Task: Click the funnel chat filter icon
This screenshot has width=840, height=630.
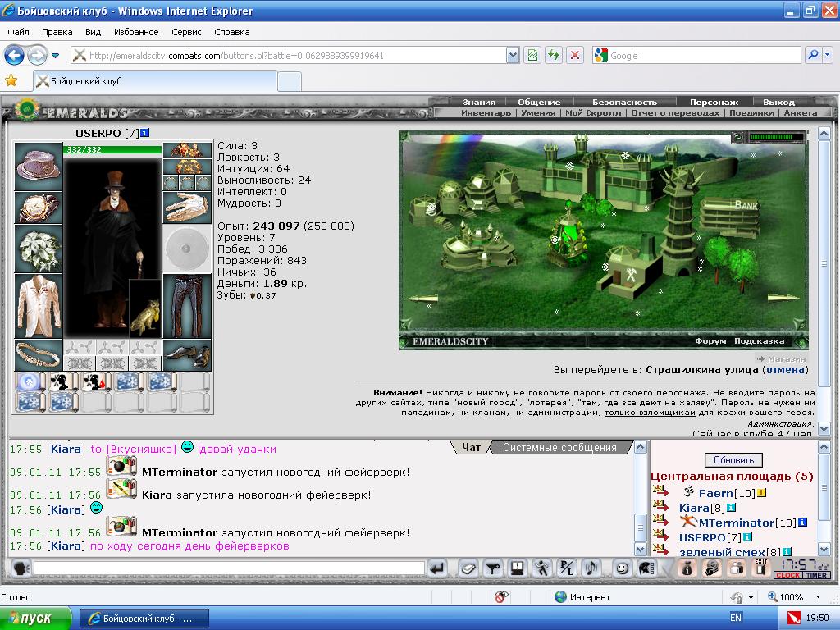Action: tap(493, 568)
